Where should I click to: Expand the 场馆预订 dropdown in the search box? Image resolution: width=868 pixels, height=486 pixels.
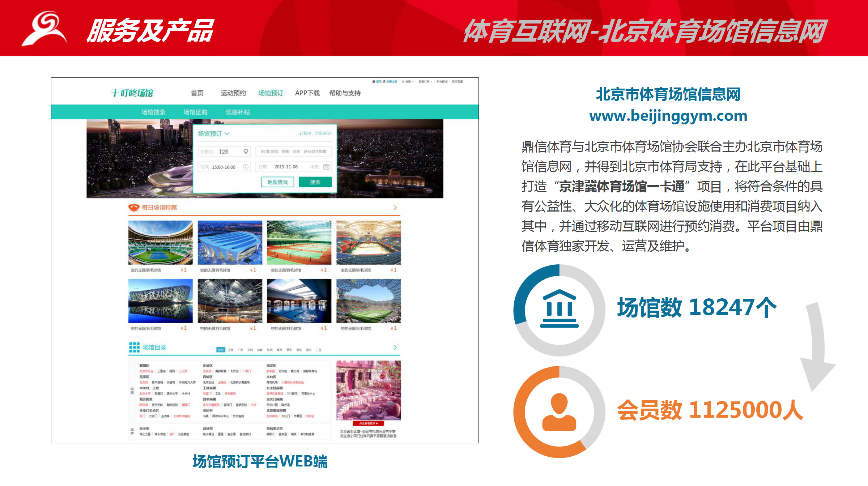pos(214,134)
